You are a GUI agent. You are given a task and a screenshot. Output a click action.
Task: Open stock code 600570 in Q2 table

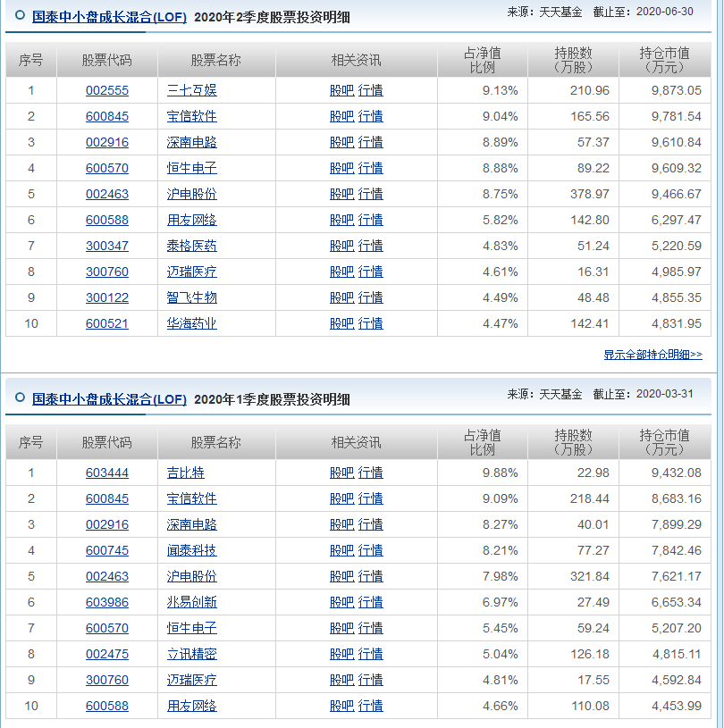click(107, 168)
